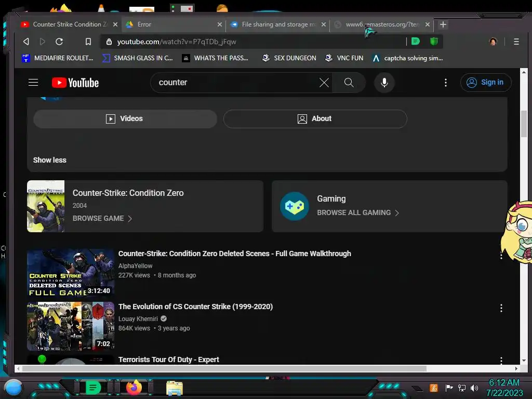Open the green document app on taskbar

click(x=93, y=387)
